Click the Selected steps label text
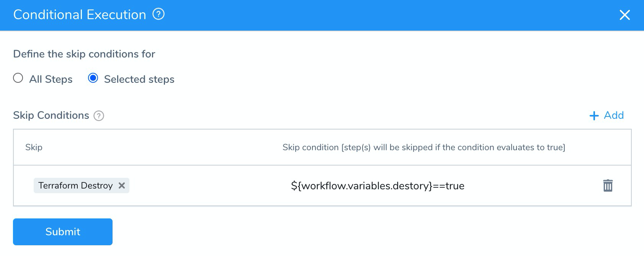The width and height of the screenshot is (644, 256). pyautogui.click(x=139, y=79)
